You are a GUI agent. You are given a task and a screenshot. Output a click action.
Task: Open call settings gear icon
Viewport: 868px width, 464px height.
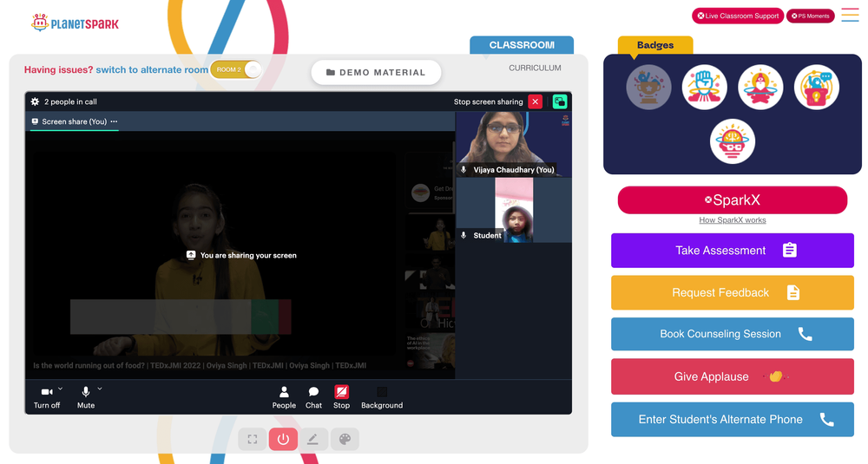pyautogui.click(x=35, y=101)
